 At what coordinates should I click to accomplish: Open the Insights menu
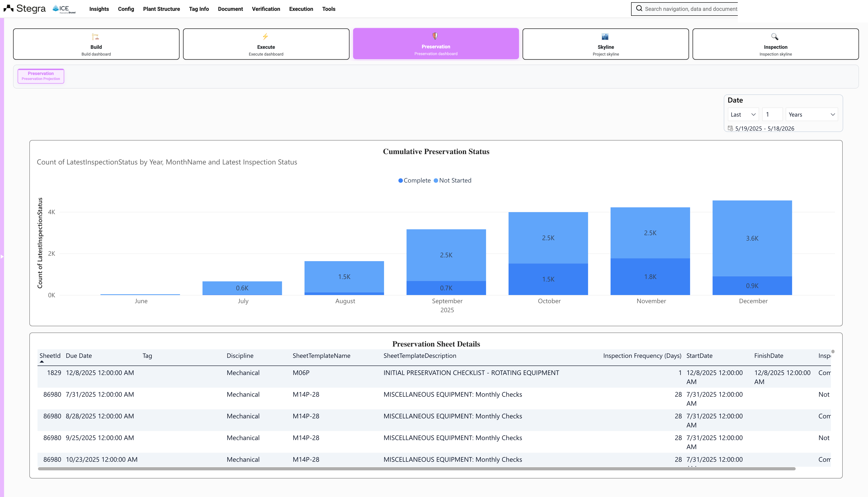pyautogui.click(x=99, y=9)
